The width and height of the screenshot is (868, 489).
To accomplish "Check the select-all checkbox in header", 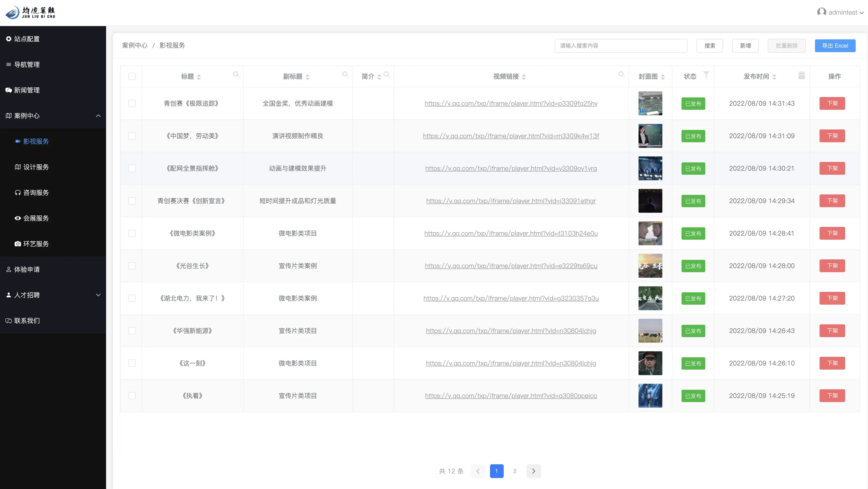I will click(x=132, y=77).
